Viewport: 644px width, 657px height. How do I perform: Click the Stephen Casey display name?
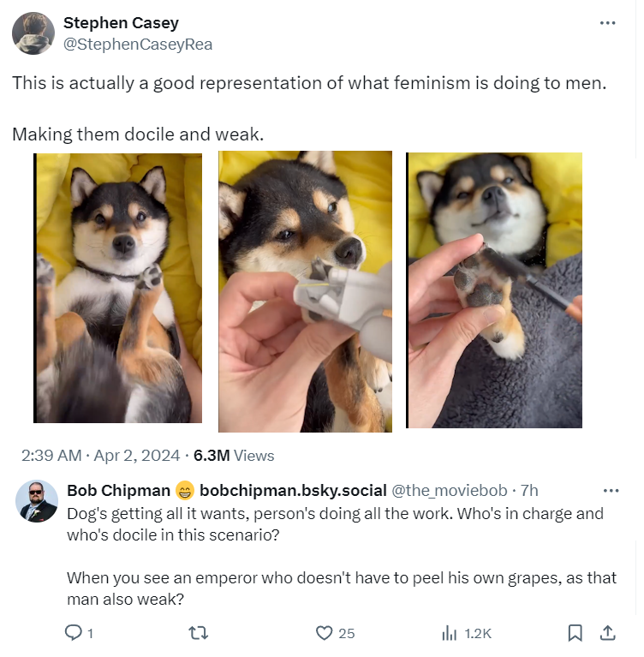pos(121,22)
